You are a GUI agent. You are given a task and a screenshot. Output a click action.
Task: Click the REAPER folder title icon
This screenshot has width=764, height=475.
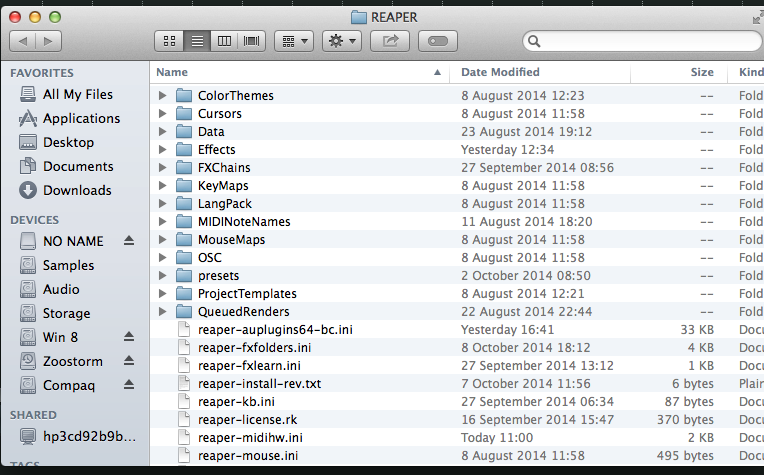click(x=359, y=18)
